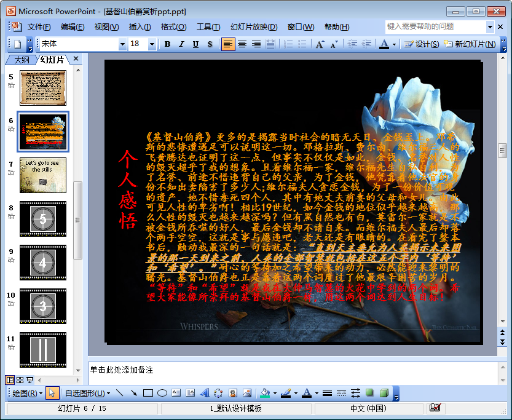Toggle bulleted list
The image size is (512, 420).
pyautogui.click(x=302, y=44)
